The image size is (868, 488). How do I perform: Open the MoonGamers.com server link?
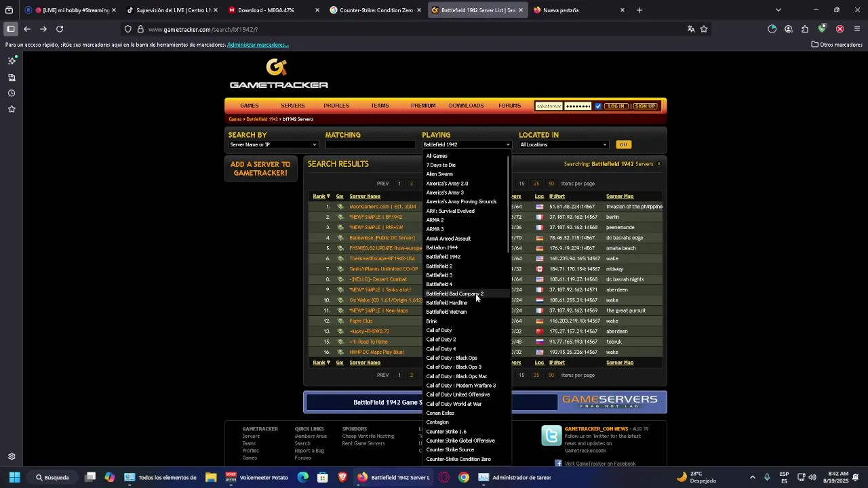click(382, 207)
